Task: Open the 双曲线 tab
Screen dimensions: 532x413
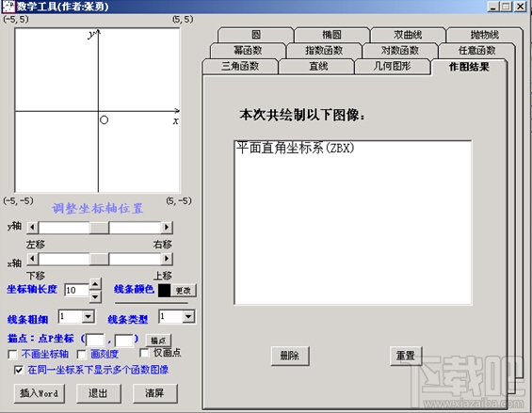Action: [x=408, y=35]
